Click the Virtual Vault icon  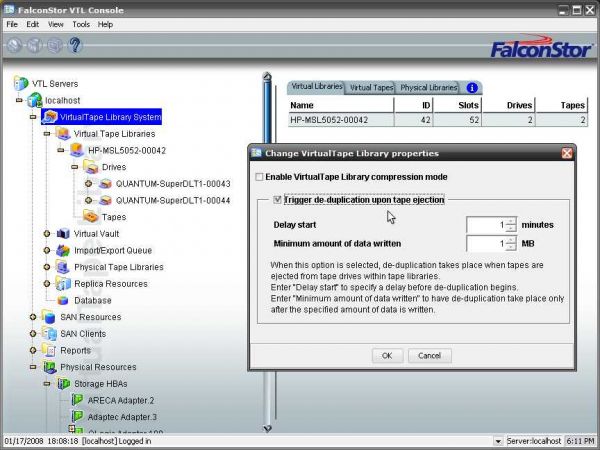(63, 233)
